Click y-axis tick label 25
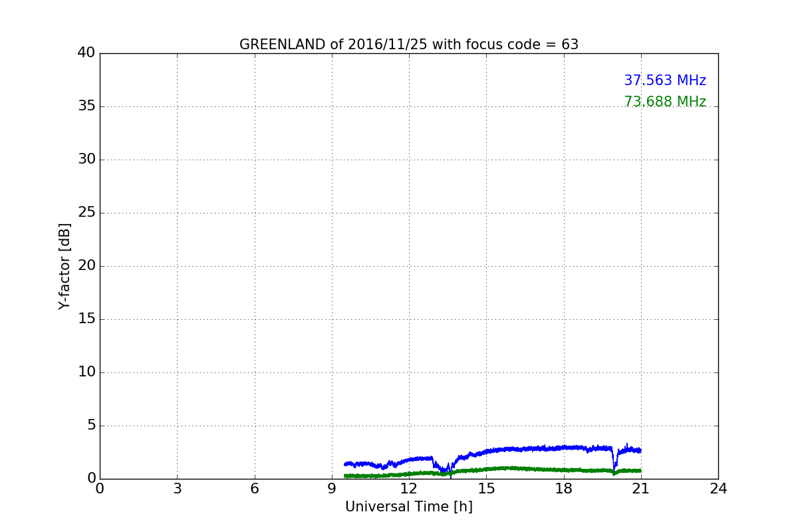The width and height of the screenshot is (798, 532). pos(86,213)
